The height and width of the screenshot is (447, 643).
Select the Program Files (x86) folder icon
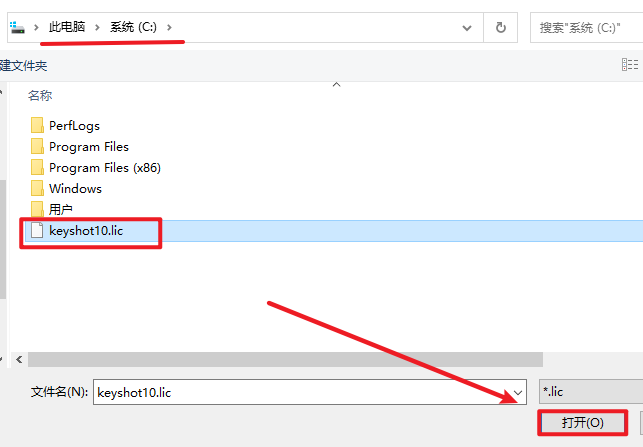tap(37, 167)
